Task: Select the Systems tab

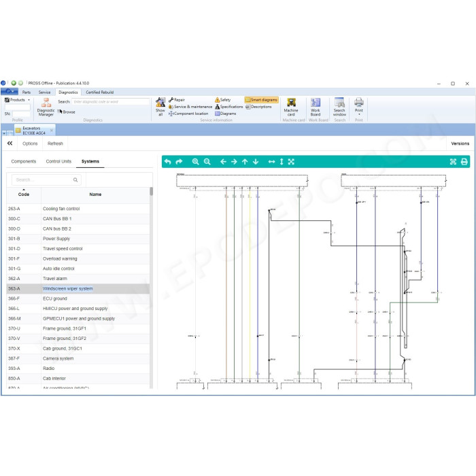Action: click(x=90, y=162)
